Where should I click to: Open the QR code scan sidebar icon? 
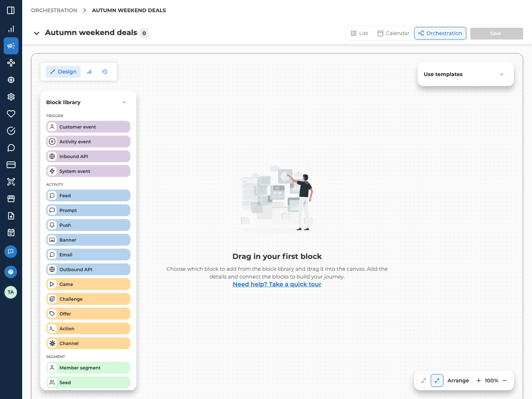pyautogui.click(x=11, y=182)
